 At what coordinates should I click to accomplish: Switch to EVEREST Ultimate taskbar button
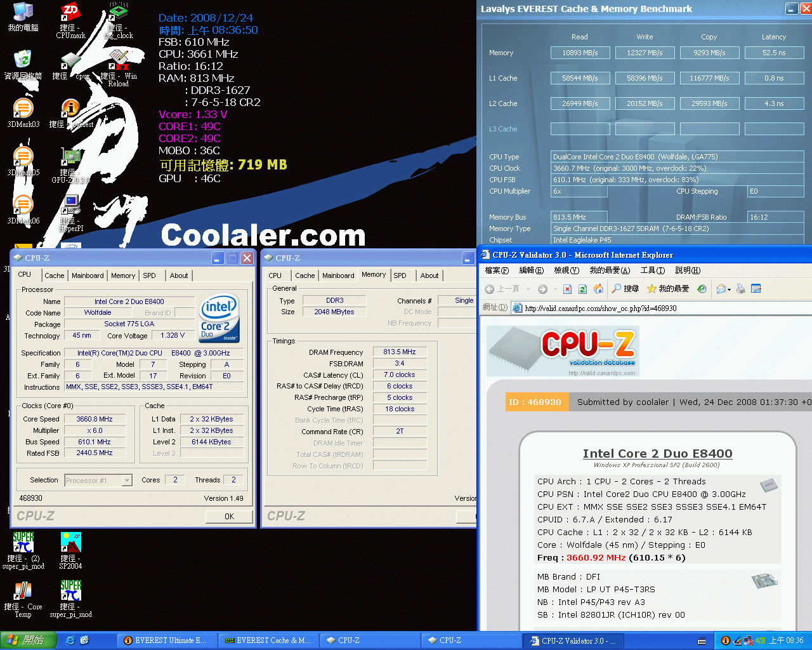[x=167, y=640]
